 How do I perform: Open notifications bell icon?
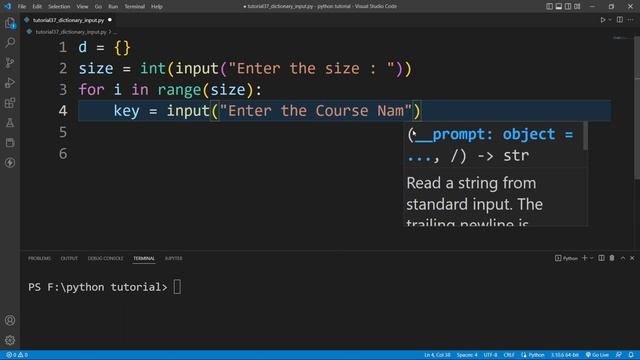point(631,355)
